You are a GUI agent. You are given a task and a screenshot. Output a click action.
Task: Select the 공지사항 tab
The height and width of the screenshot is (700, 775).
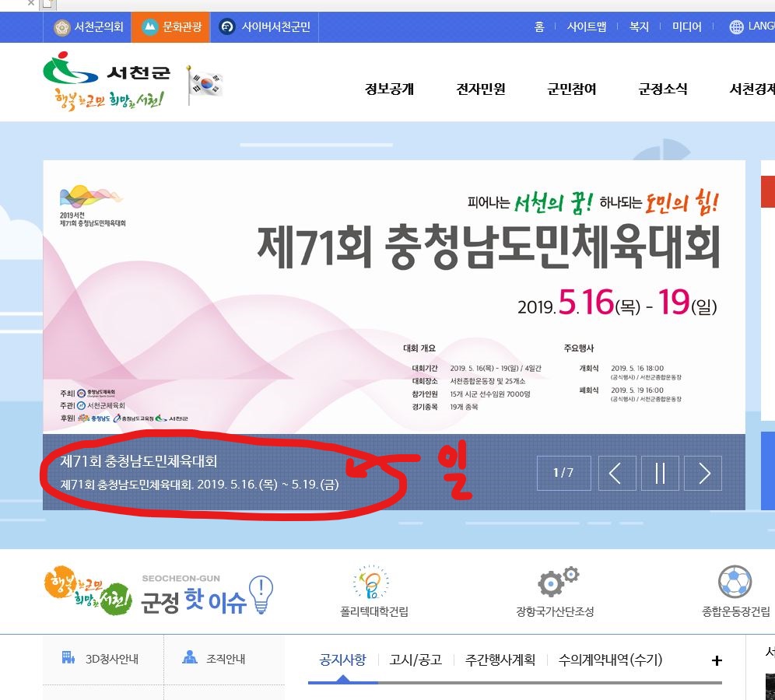pyautogui.click(x=342, y=660)
